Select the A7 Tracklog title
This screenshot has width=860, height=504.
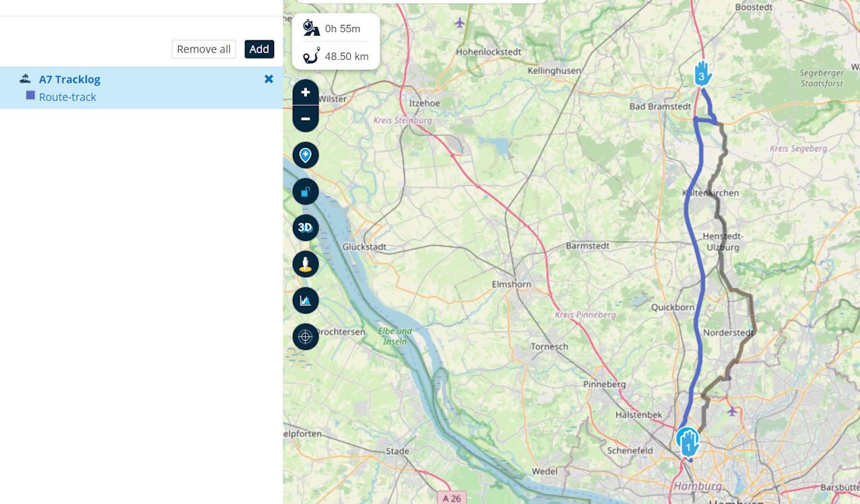[x=69, y=79]
